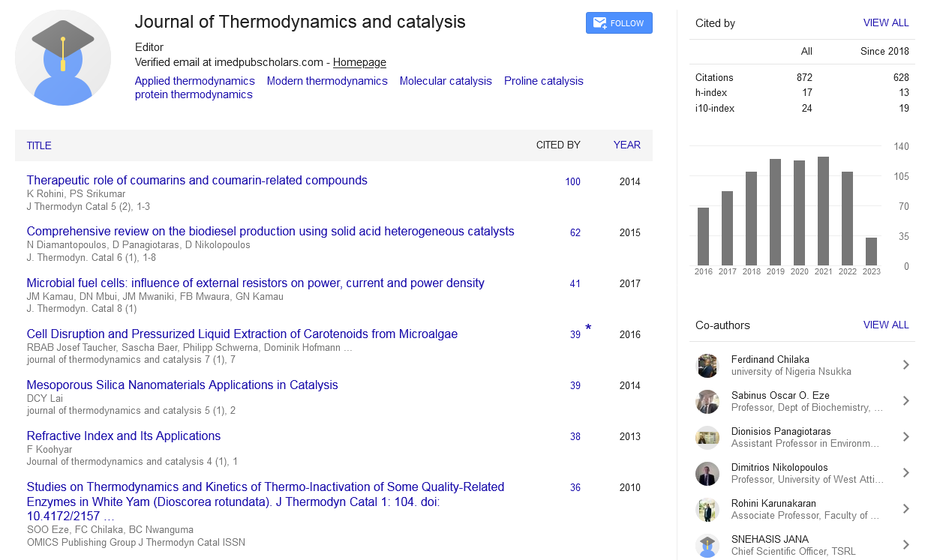
Task: Click the 2021 bar in citation chart
Action: (x=823, y=211)
